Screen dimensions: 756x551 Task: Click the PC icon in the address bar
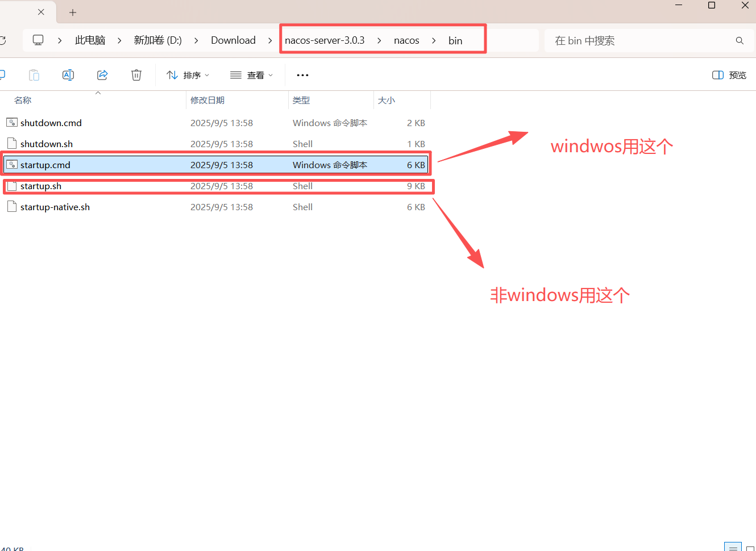click(38, 40)
